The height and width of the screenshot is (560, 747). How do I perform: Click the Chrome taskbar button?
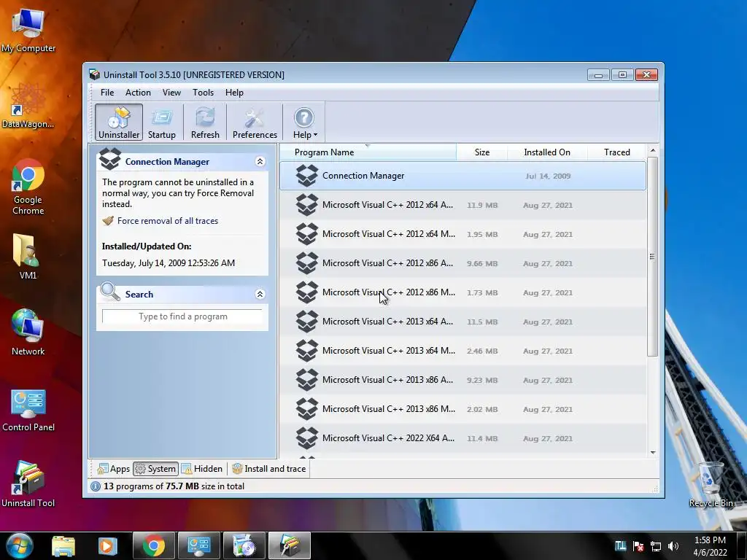click(x=154, y=545)
